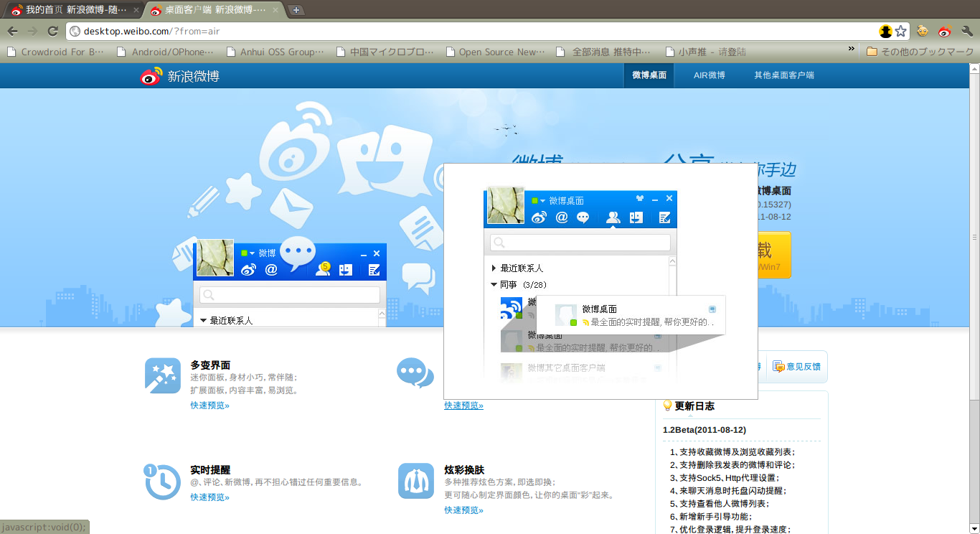Screen dimensions: 980x534
Task: Open status dropdown in preview popup header
Action: click(539, 200)
